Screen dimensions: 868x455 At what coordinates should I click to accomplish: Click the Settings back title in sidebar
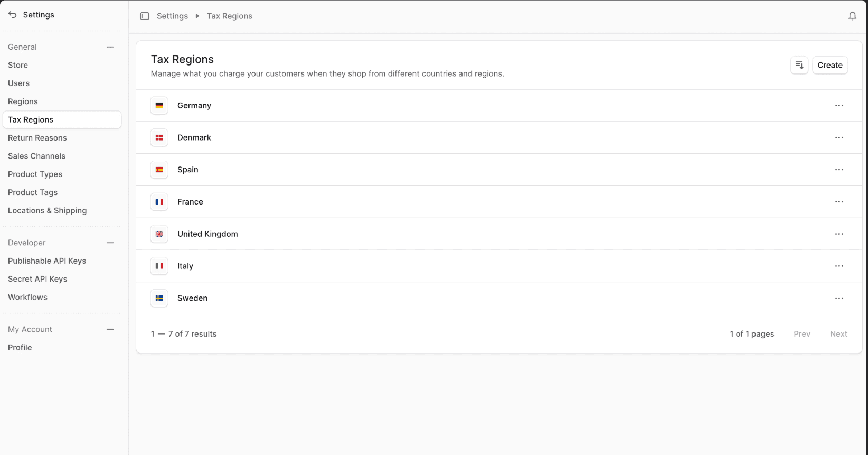tap(39, 15)
